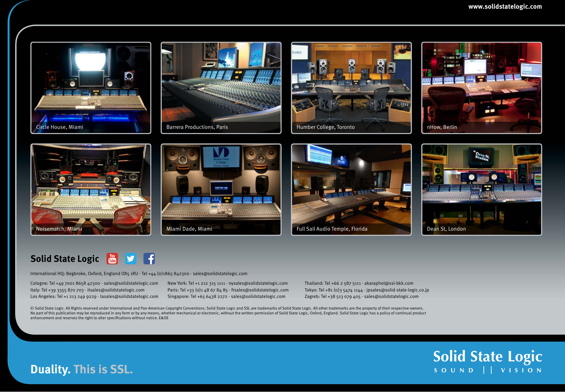Click the 'Tel +44 (0)1865 842300' phone number
Screen dimensions: 565x392
(165, 273)
